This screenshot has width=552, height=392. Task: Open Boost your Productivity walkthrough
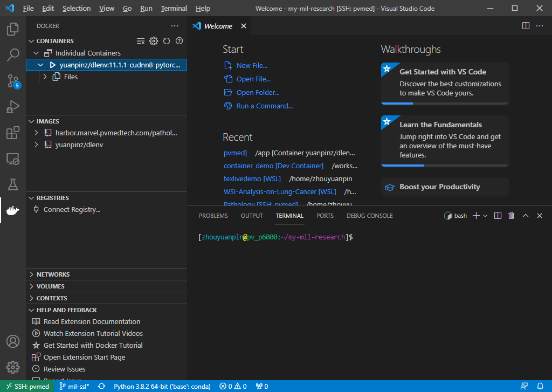point(445,187)
